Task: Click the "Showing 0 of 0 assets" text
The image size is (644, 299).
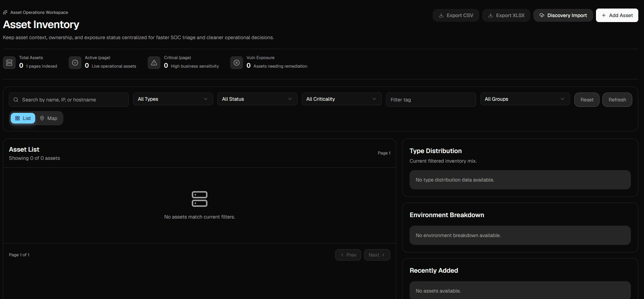Action: [x=35, y=158]
